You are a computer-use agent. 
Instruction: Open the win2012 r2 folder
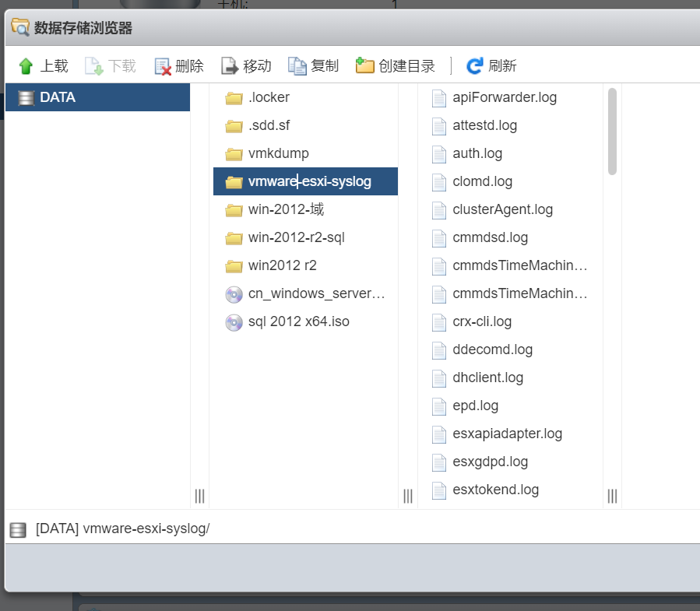[x=305, y=265]
